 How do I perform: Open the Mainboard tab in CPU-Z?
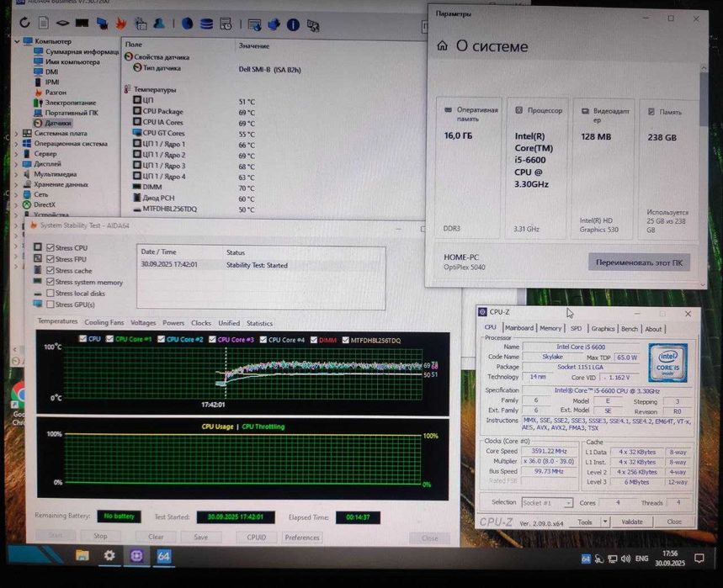tap(518, 327)
